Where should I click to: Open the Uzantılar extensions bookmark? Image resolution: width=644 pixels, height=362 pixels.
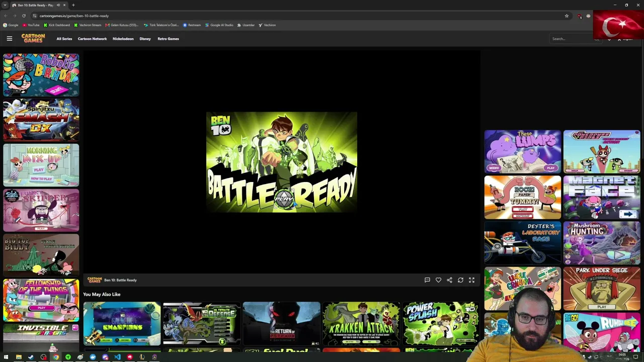pos(246,25)
